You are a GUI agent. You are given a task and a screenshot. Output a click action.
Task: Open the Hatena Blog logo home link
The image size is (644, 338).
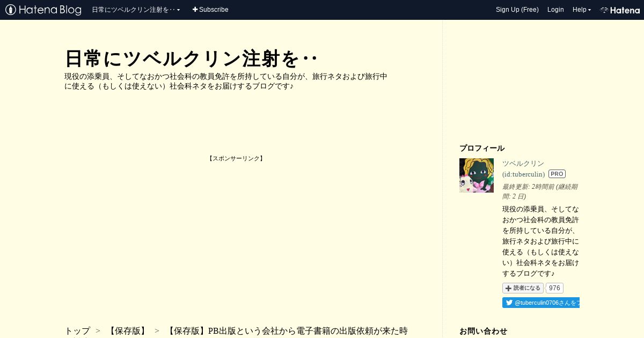tap(43, 10)
